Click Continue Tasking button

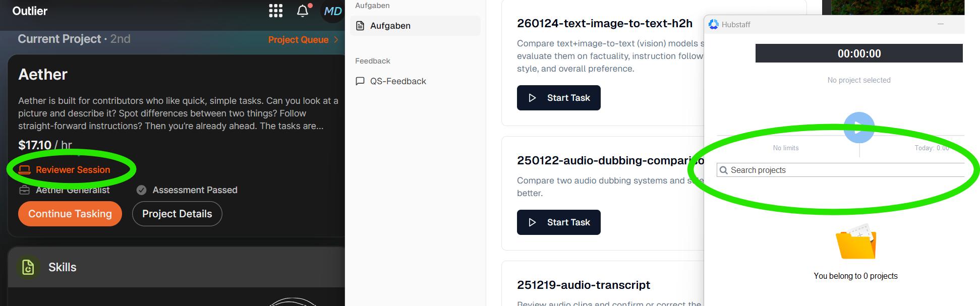click(70, 214)
